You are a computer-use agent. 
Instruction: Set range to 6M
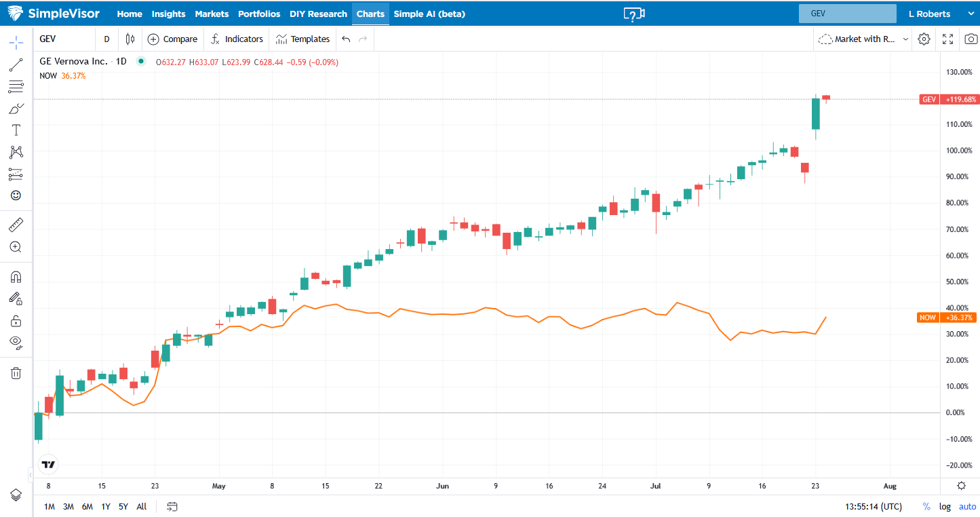coord(87,506)
